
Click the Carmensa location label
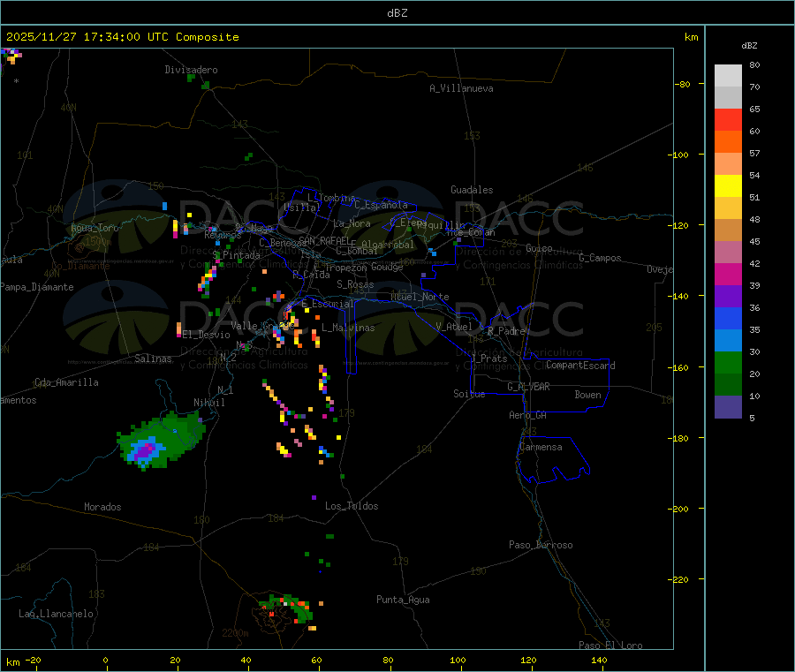tap(541, 447)
